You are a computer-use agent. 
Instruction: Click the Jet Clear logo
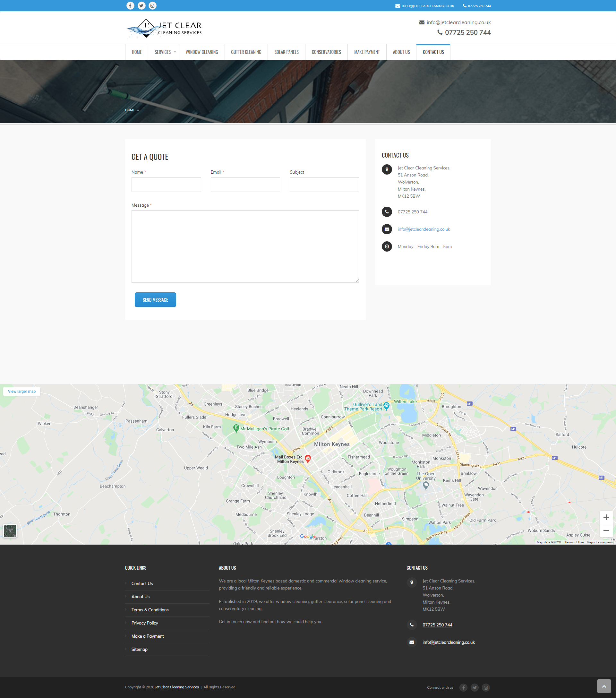[x=164, y=28]
